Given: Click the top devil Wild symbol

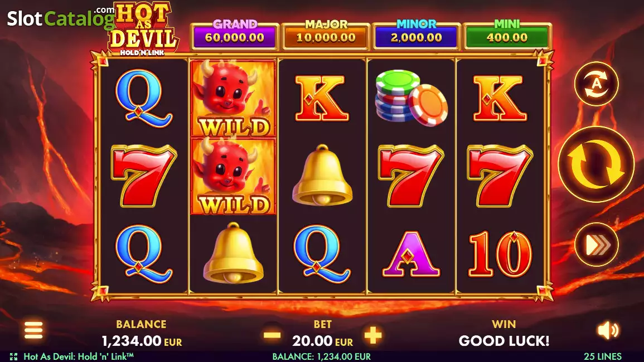Looking at the screenshot, I should 233,98.
